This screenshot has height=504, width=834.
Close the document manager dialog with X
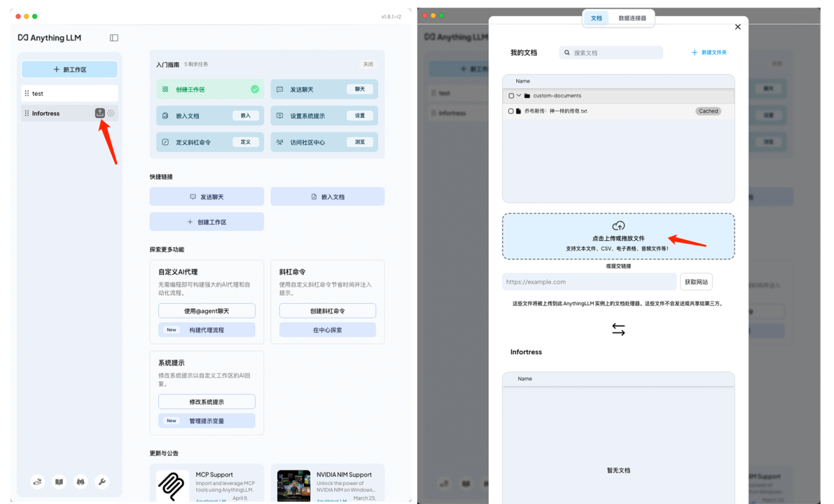click(738, 27)
